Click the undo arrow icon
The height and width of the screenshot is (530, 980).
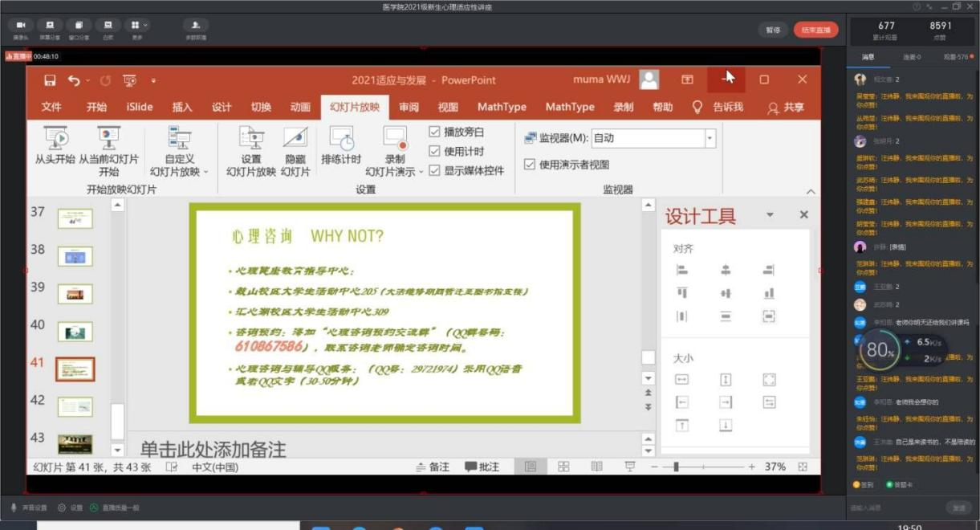(74, 80)
